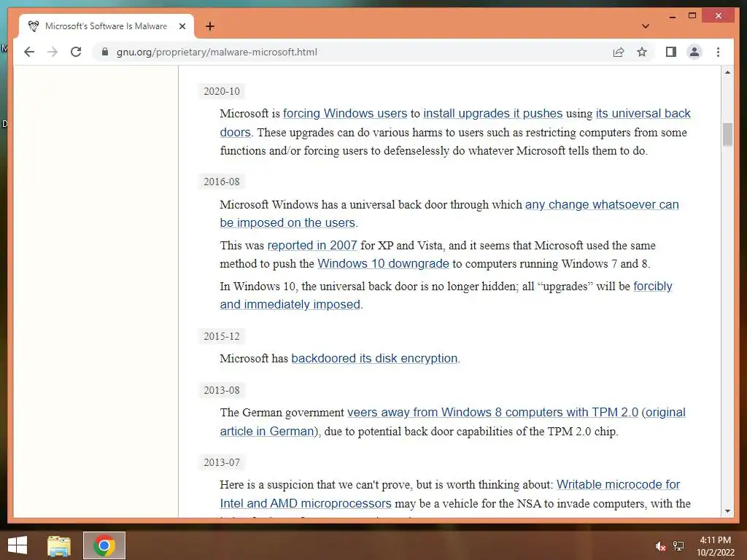Open Chrome's three-dot menu
The width and height of the screenshot is (747, 560).
pos(718,52)
